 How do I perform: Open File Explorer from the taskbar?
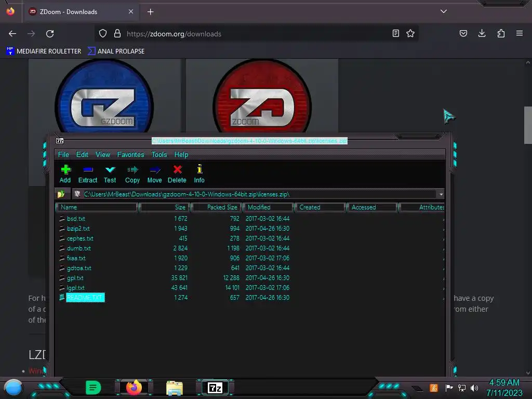coord(175,388)
